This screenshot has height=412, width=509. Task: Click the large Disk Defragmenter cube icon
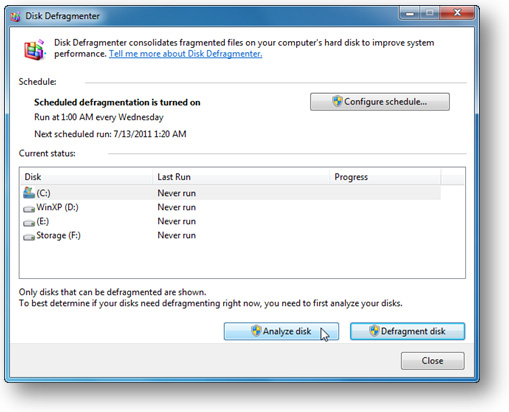[34, 49]
